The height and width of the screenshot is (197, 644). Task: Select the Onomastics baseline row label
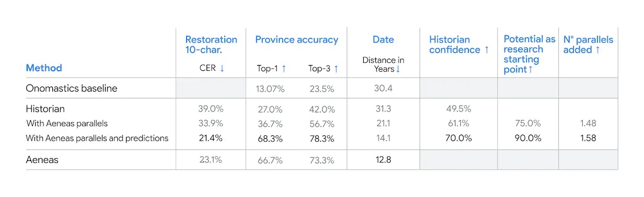click(x=72, y=88)
